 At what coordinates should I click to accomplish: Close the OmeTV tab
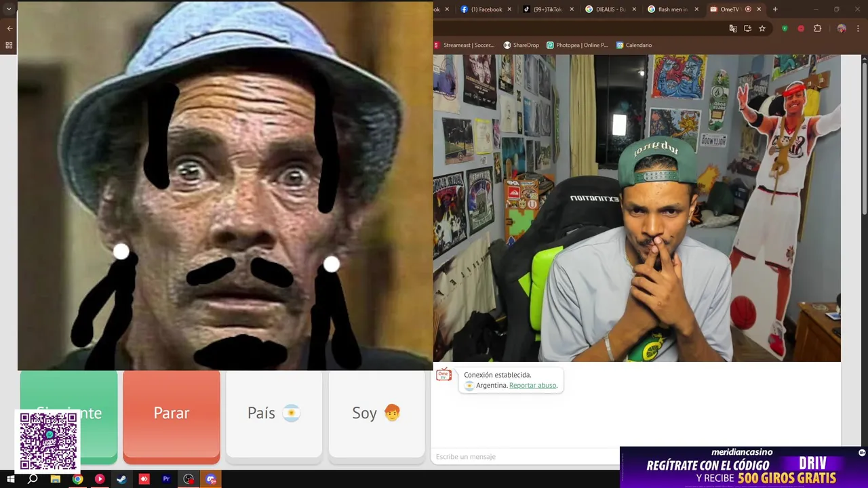pos(759,9)
